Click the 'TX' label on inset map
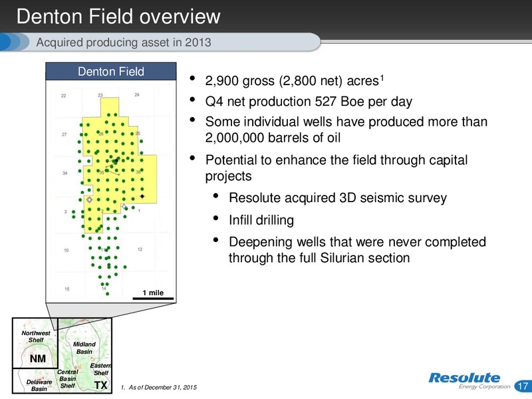The width and height of the screenshot is (532, 399). point(101,385)
